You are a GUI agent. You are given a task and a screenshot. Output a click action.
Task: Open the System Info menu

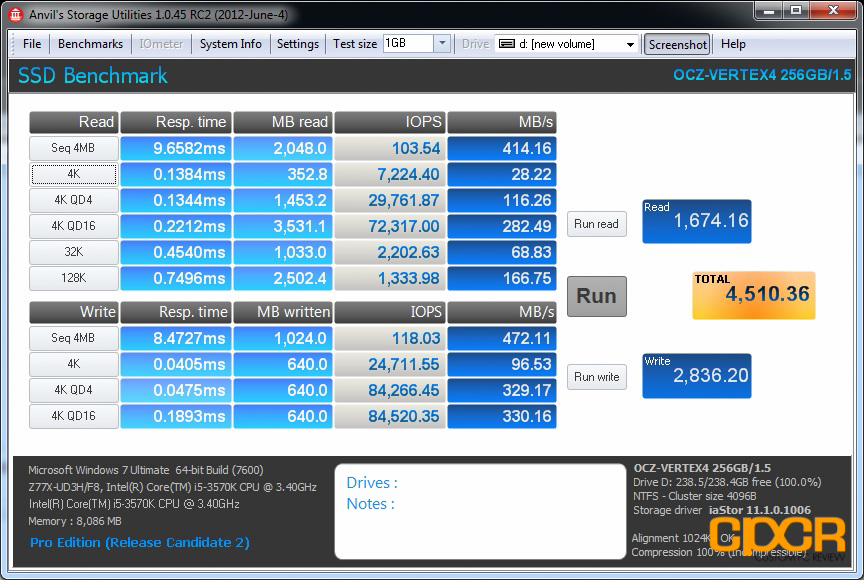pyautogui.click(x=230, y=44)
